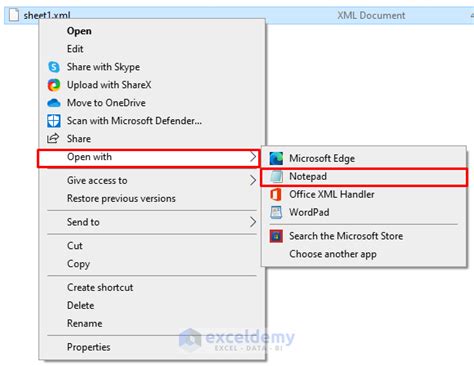
Task: Select Share with Skype
Action: [x=152, y=67]
